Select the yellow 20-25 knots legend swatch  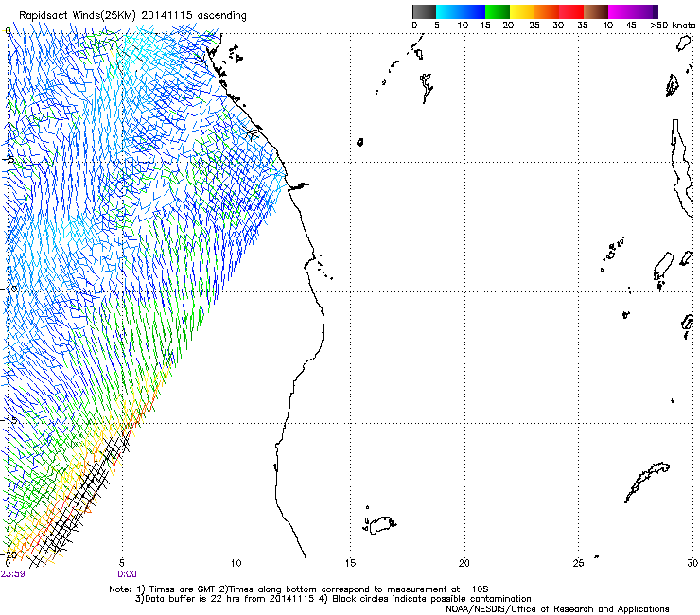tap(522, 11)
